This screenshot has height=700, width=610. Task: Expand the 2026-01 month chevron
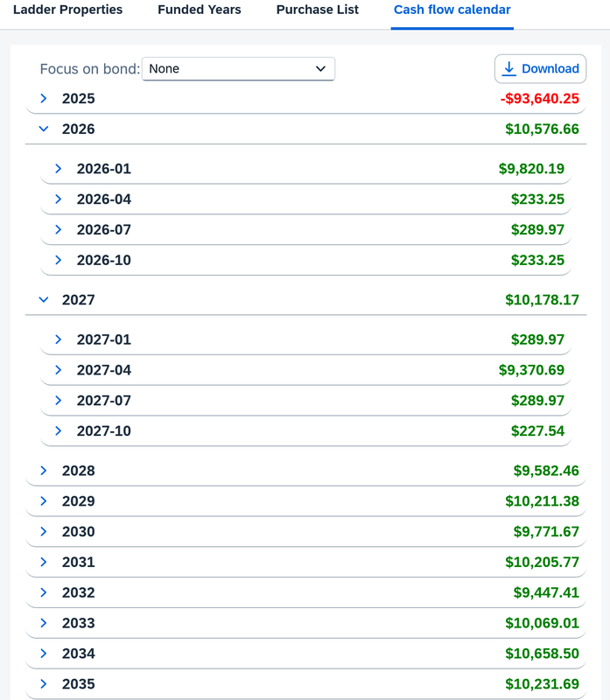click(x=58, y=169)
